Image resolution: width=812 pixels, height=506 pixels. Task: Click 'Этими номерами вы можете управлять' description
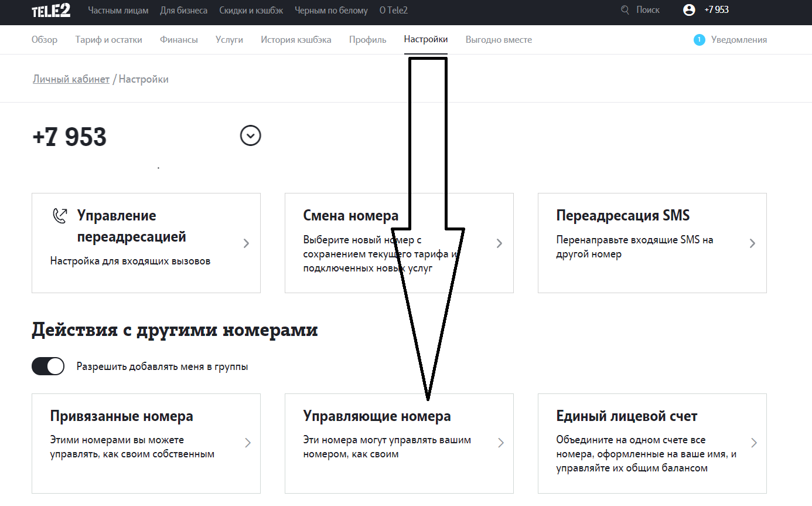point(132,447)
